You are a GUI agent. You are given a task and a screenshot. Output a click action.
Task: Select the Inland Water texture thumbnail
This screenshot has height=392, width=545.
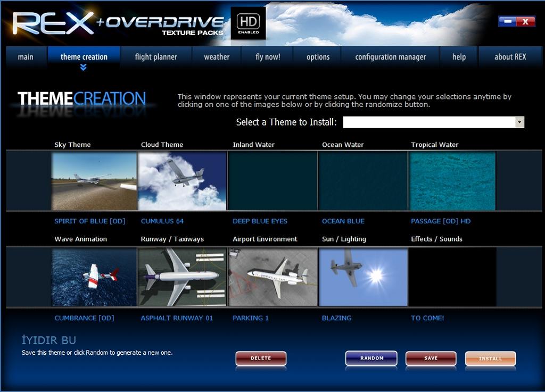272,181
